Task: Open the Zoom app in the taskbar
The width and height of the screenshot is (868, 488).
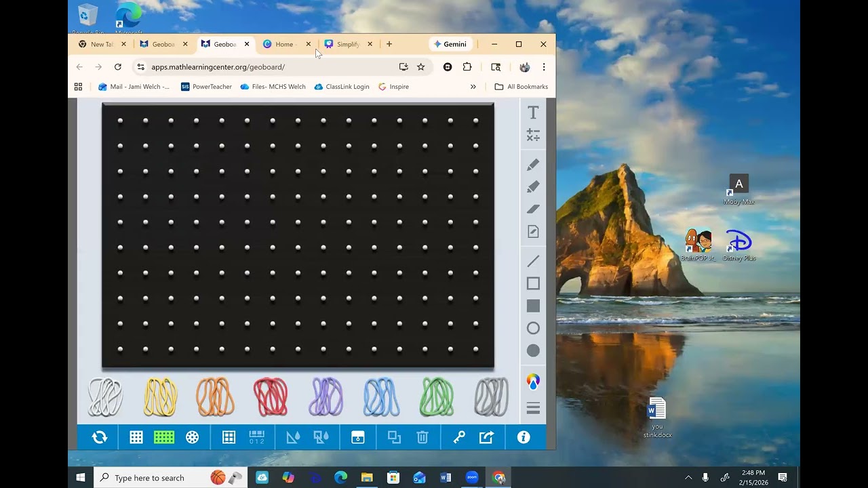Action: (472, 478)
